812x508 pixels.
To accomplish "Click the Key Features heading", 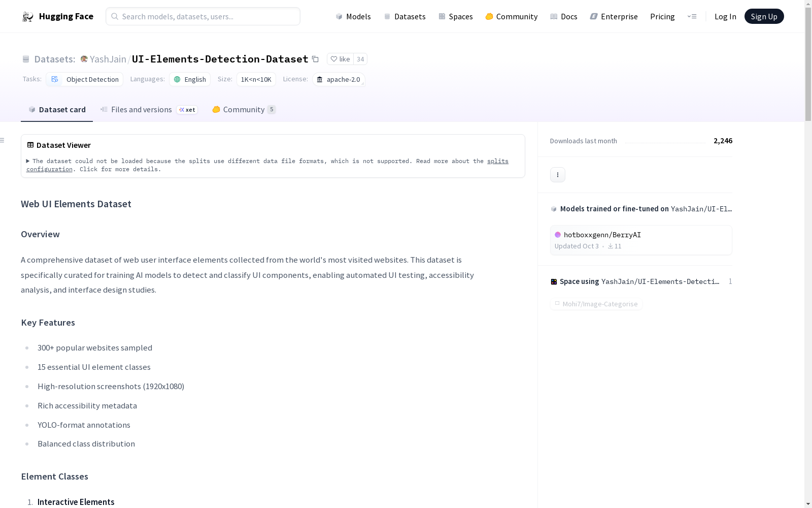I will tap(48, 323).
